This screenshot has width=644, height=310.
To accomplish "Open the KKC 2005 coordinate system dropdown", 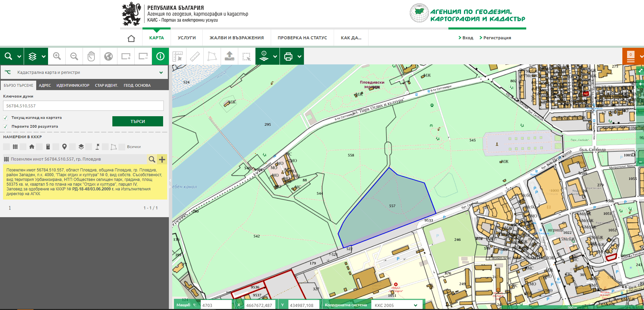I will coord(397,305).
